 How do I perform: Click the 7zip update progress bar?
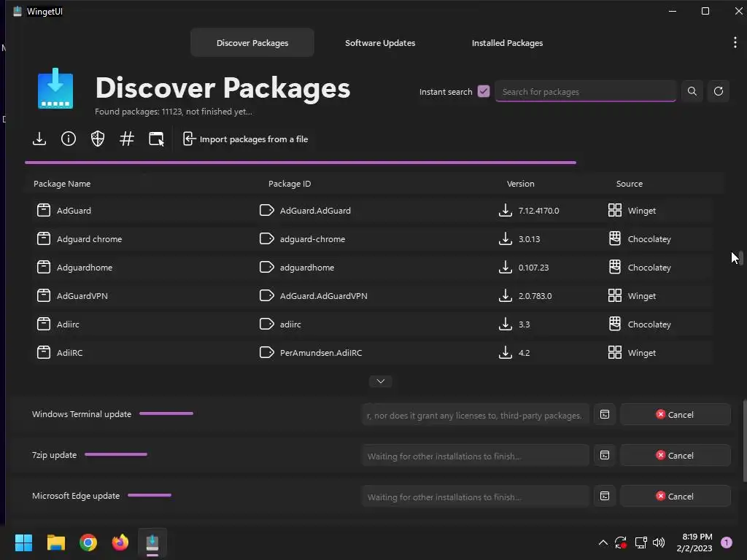(116, 454)
